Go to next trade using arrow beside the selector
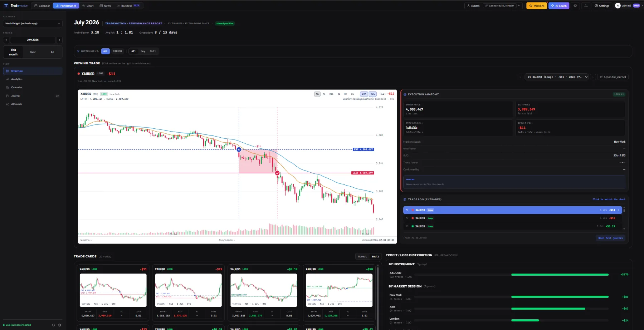This screenshot has width=644, height=330. tap(593, 77)
